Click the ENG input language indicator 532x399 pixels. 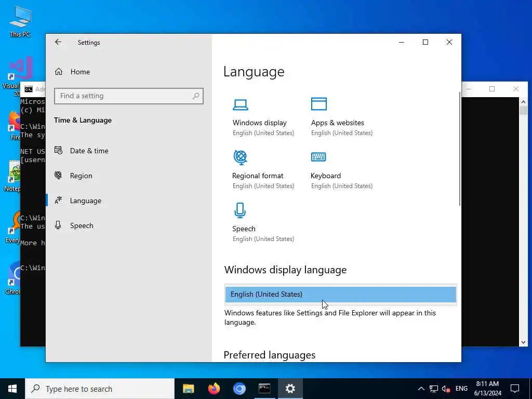[x=461, y=389]
